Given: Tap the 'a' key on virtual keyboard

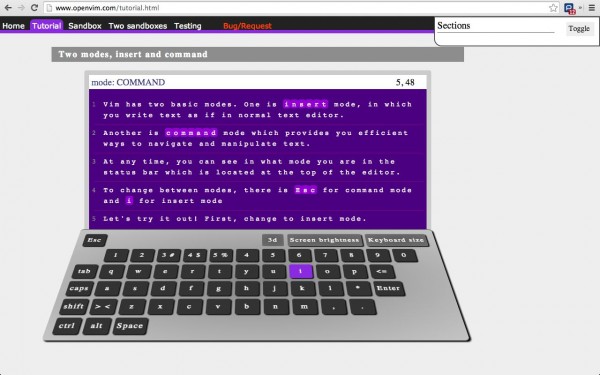Looking at the screenshot, I should [x=108, y=289].
